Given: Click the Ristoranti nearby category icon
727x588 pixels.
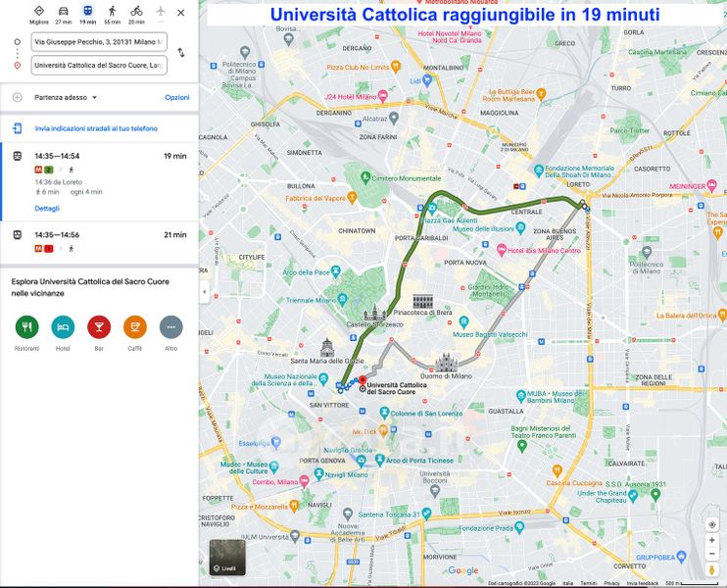Looking at the screenshot, I should tap(27, 326).
